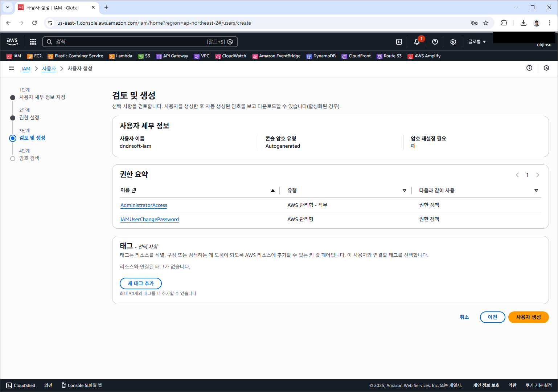This screenshot has width=558, height=392.
Task: Click the AWS logo to go home
Action: [12, 41]
